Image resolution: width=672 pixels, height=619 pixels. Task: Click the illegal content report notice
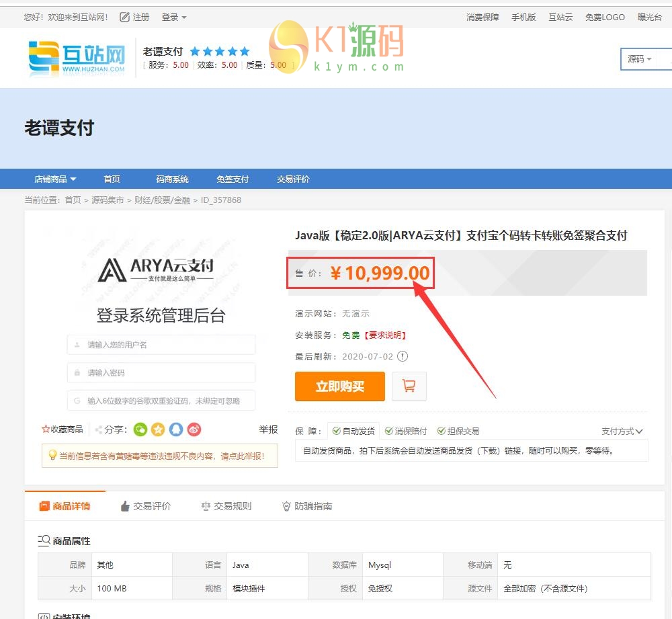(160, 456)
